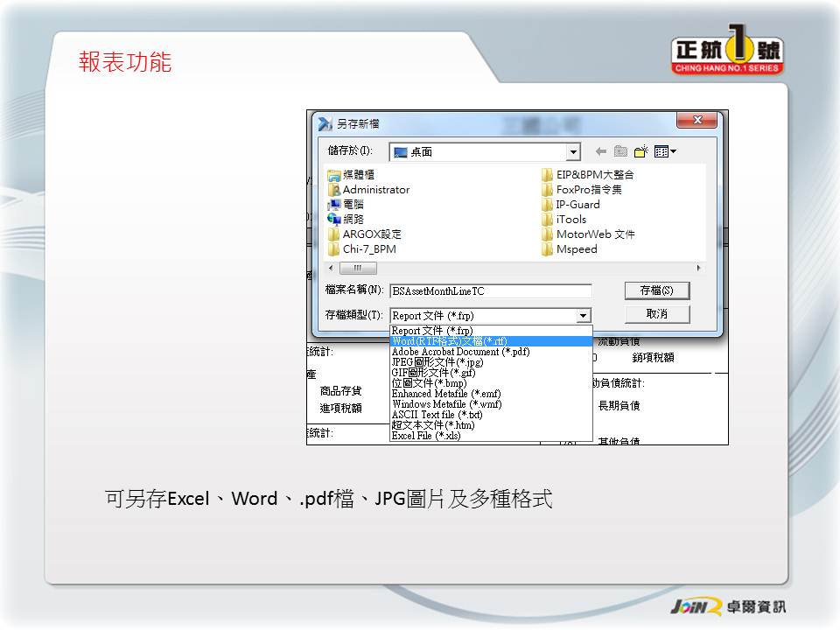Select the FoxPro指令集 folder
The height and width of the screenshot is (630, 840).
[588, 190]
